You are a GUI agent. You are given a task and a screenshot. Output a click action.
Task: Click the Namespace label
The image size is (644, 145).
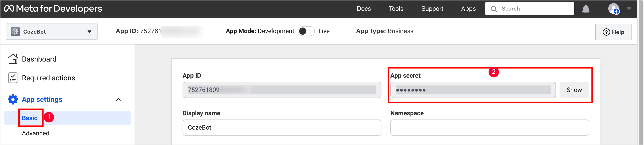407,113
